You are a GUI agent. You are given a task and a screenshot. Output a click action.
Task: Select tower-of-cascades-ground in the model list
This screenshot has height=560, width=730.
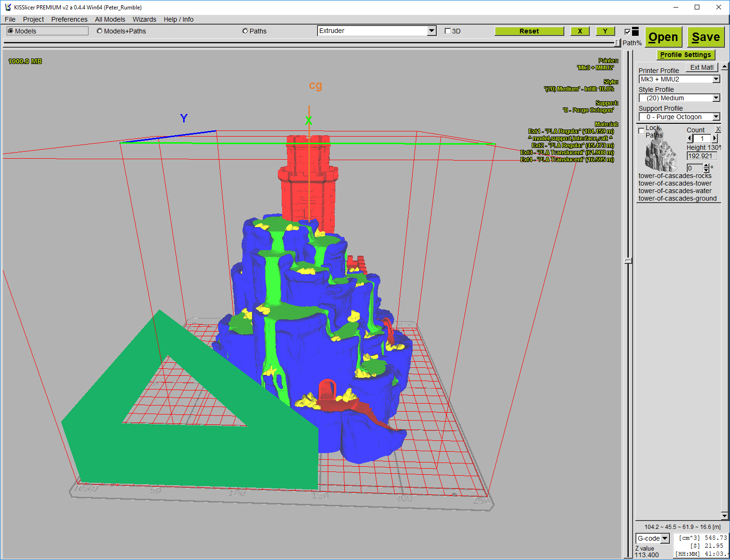[x=677, y=198]
